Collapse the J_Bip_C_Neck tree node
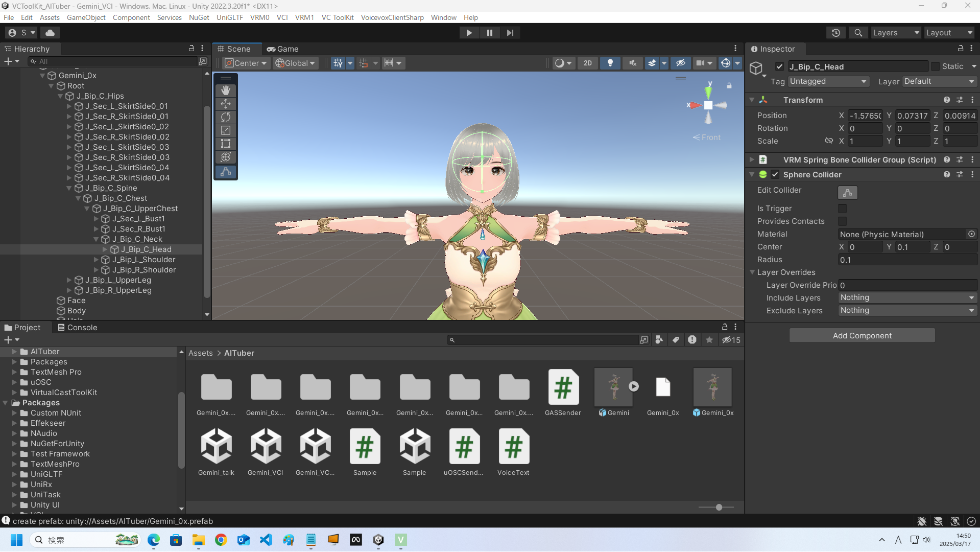980x552 pixels. 96,239
